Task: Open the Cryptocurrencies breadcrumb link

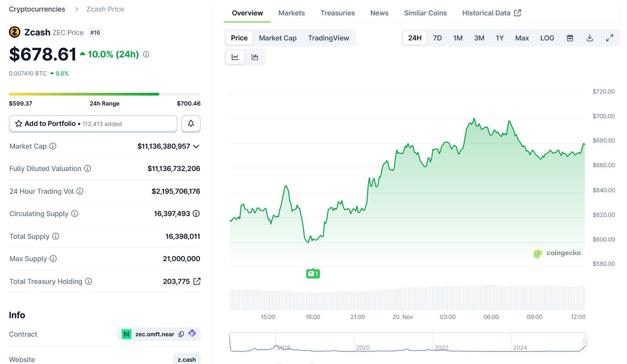Action: pyautogui.click(x=37, y=9)
